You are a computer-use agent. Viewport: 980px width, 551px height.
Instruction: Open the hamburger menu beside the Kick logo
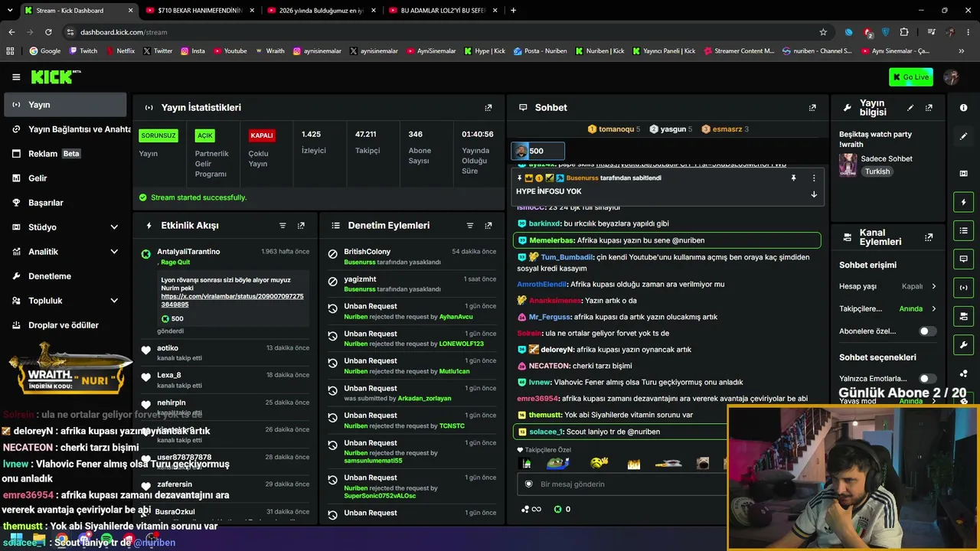click(16, 77)
